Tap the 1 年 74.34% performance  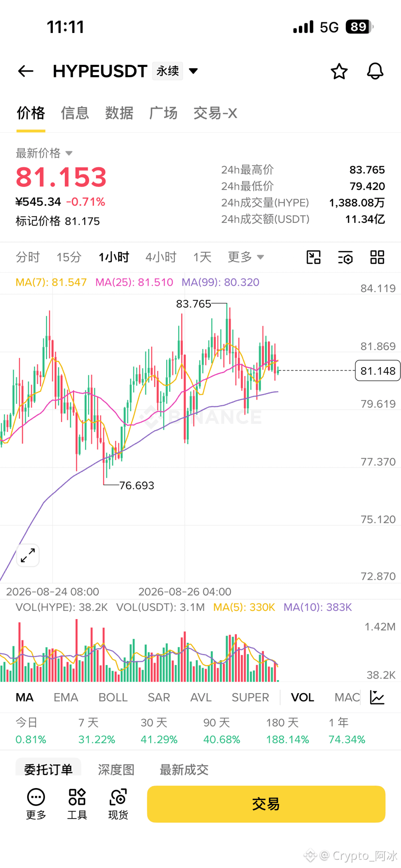coord(347,731)
